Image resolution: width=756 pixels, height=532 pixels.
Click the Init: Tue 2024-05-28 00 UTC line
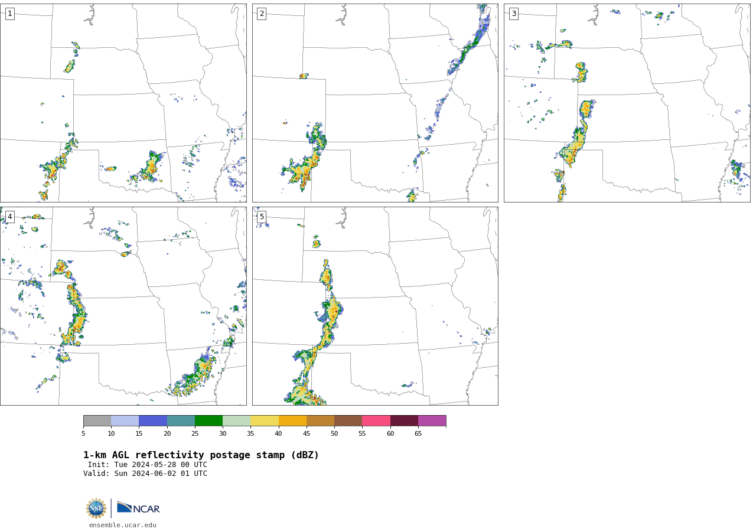148,465
